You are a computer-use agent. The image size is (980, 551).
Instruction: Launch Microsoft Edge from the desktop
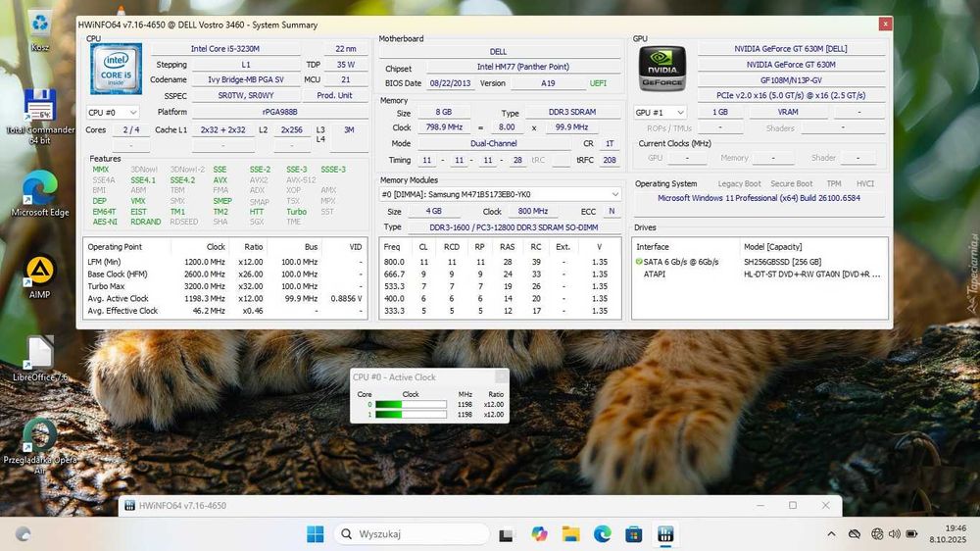tap(40, 194)
